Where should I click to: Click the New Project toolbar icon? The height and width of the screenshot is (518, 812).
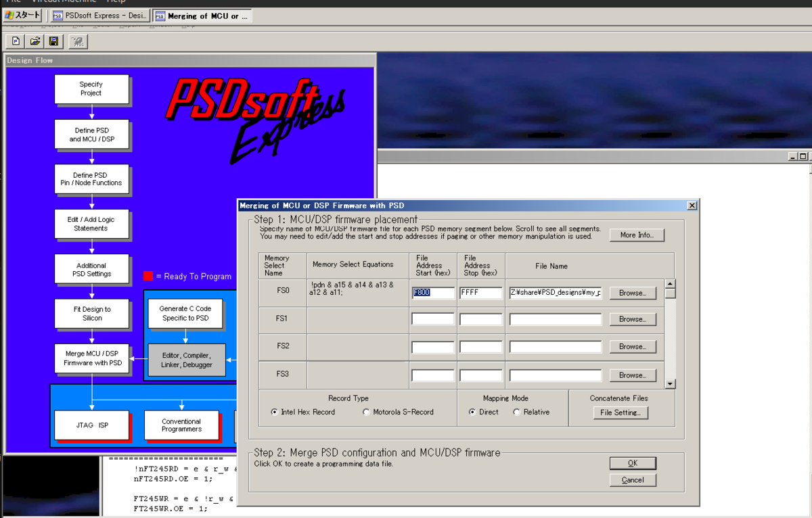click(16, 41)
